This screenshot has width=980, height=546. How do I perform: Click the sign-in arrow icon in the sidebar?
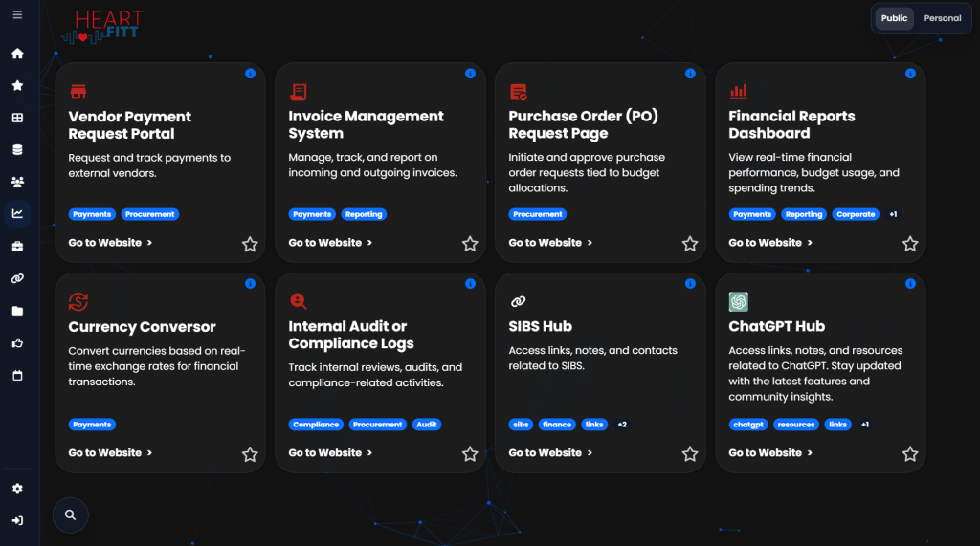click(x=17, y=520)
